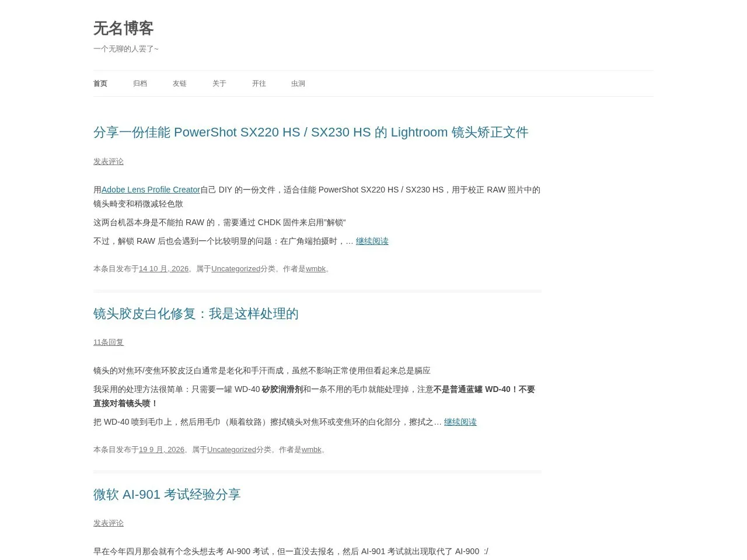The image size is (747, 560).
Task: Click 继续阅读 in the PowerShot post excerpt
Action: pyautogui.click(x=372, y=241)
